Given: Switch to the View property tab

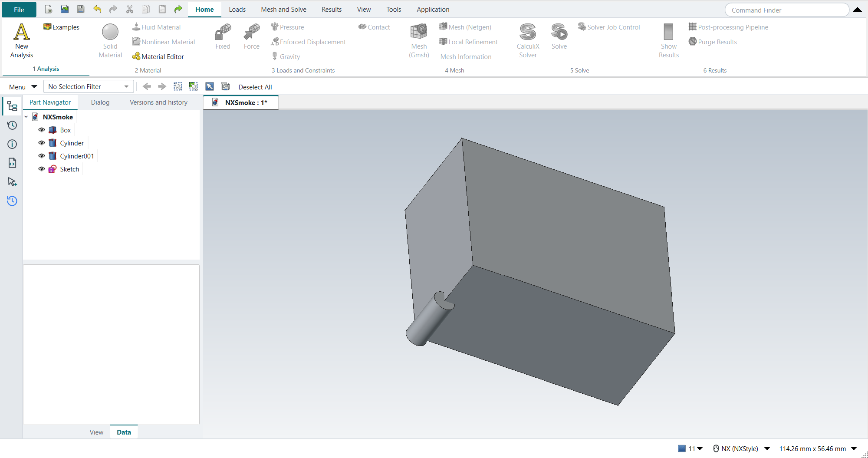Looking at the screenshot, I should (96, 432).
